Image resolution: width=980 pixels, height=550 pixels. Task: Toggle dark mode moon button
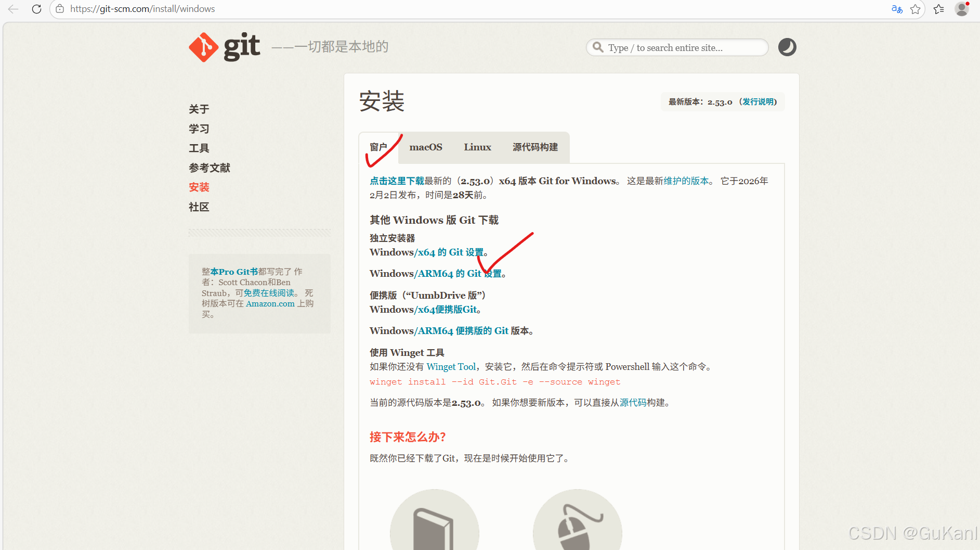[x=787, y=47]
